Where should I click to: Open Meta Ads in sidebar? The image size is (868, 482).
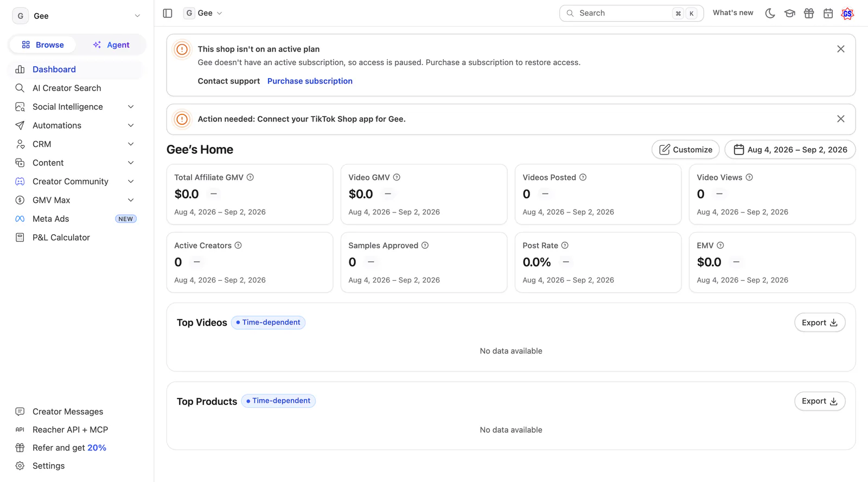click(76, 219)
